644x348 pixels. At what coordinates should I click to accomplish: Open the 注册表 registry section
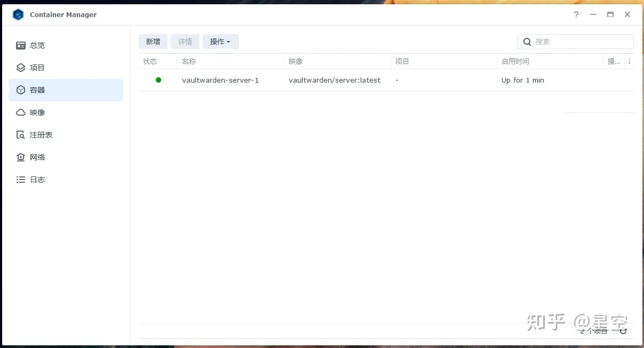pos(41,135)
